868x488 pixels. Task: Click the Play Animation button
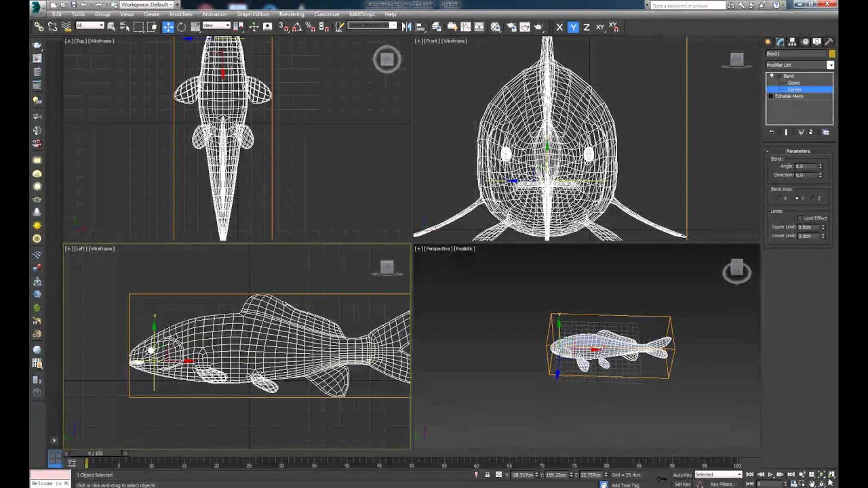[770, 474]
